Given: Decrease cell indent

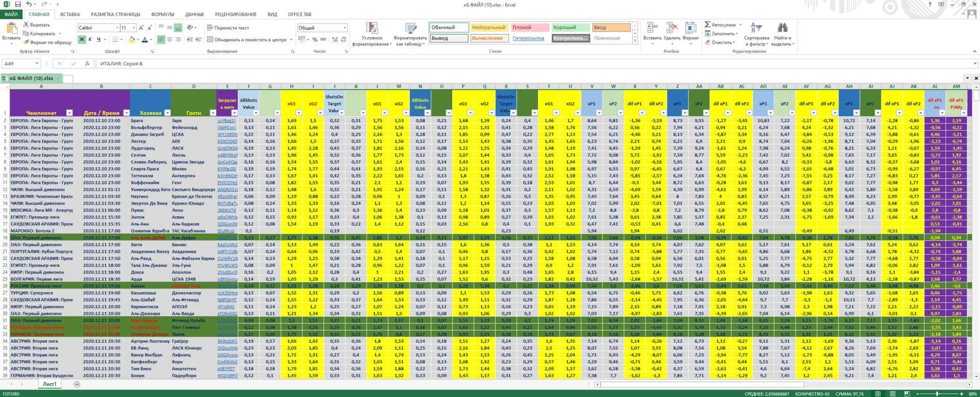Looking at the screenshot, I should tap(190, 39).
